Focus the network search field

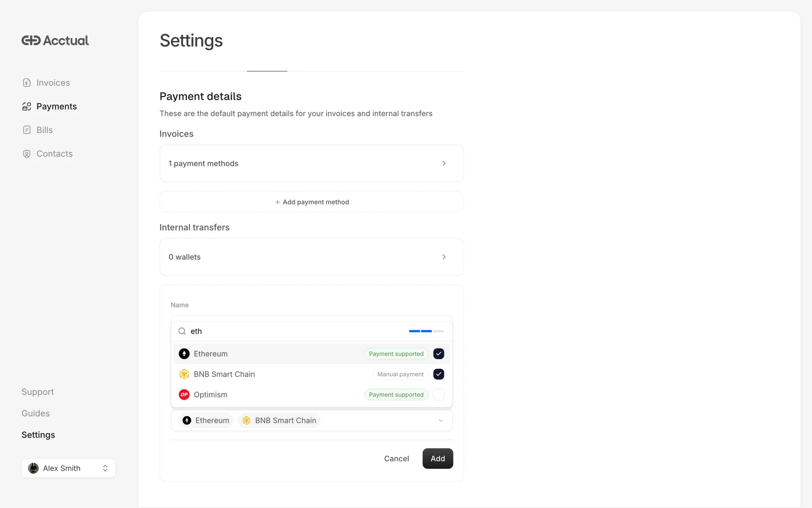click(x=296, y=331)
